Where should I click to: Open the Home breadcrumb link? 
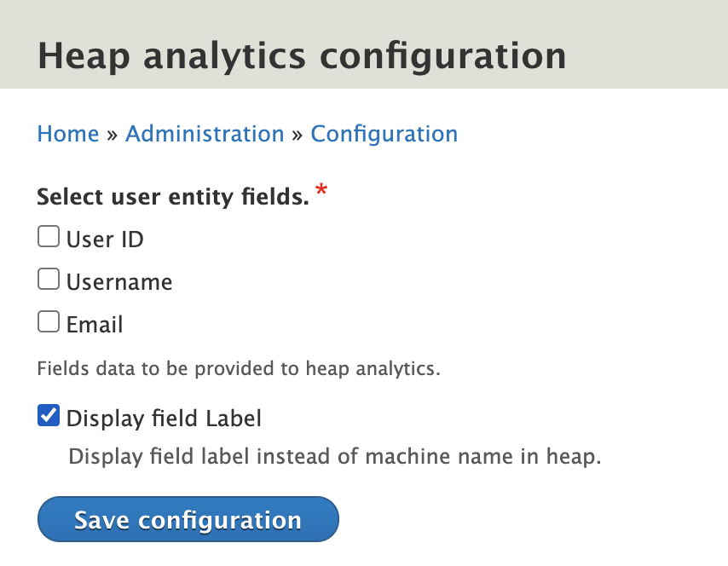(x=67, y=134)
